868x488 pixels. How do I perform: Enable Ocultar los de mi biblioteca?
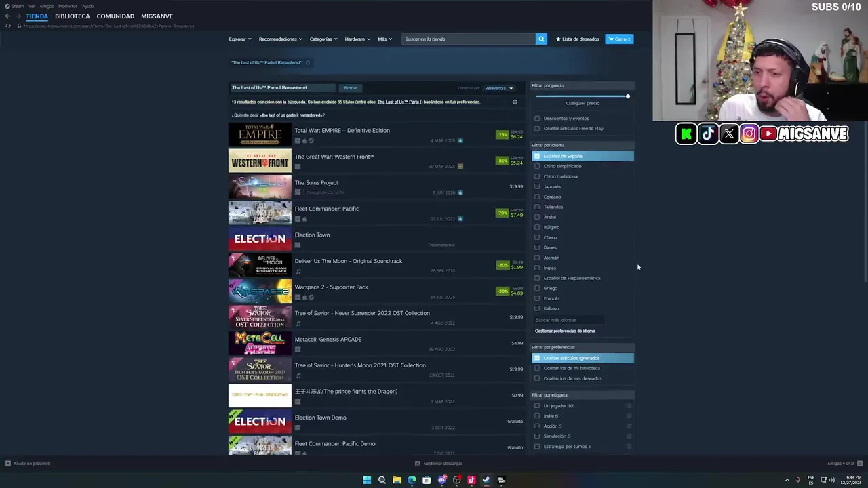click(537, 368)
